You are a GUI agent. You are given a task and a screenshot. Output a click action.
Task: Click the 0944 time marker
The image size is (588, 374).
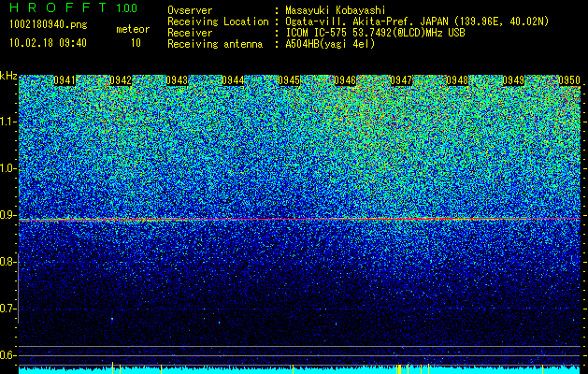(233, 80)
